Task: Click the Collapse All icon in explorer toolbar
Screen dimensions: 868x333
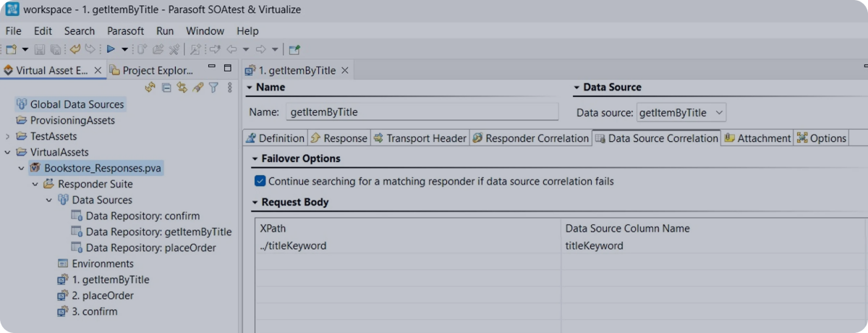Action: click(x=166, y=88)
